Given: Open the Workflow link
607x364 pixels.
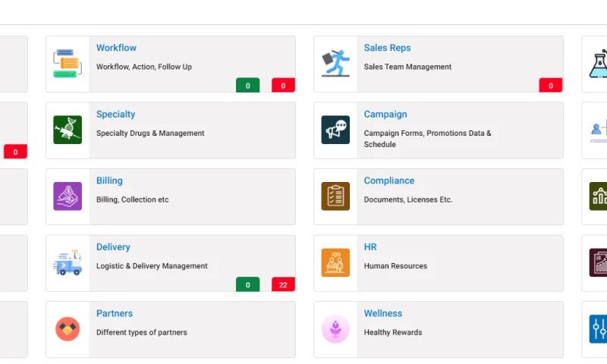Looking at the screenshot, I should click(x=116, y=48).
